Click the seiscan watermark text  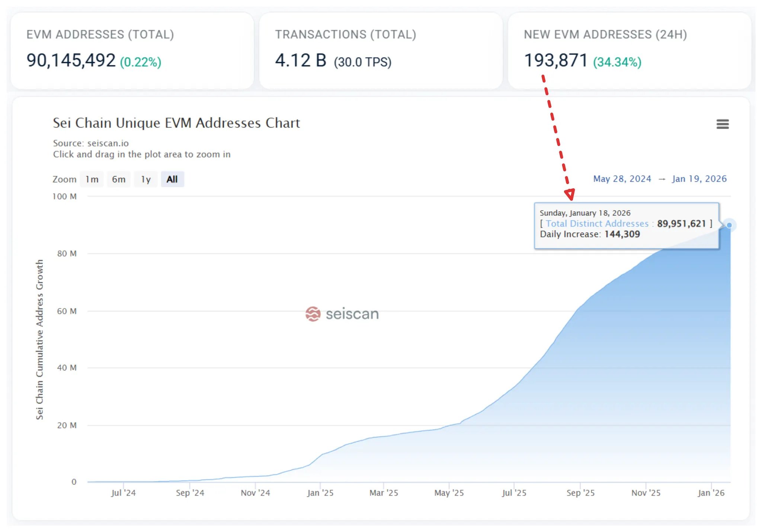tap(352, 314)
